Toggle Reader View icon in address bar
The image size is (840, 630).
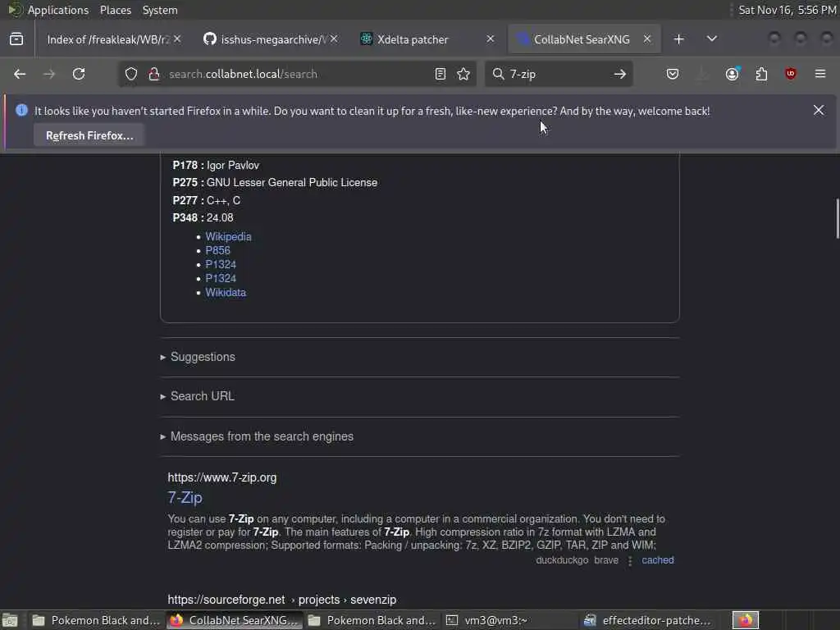click(440, 74)
